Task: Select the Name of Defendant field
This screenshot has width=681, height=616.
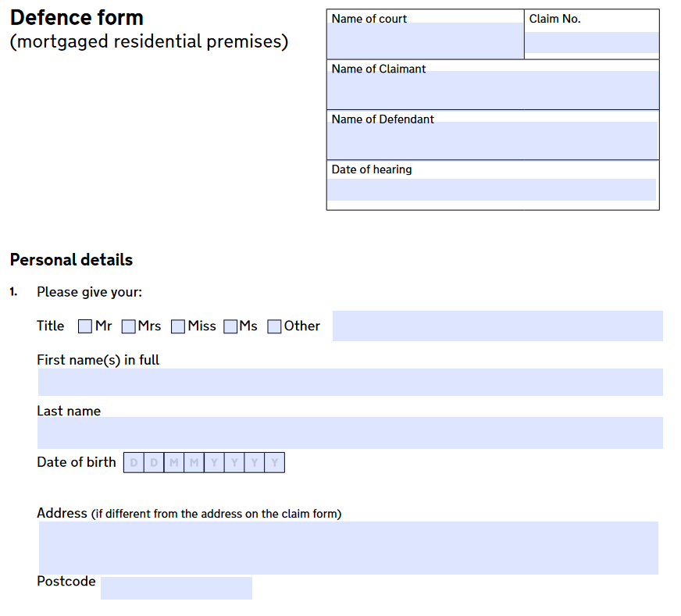Action: click(x=493, y=141)
